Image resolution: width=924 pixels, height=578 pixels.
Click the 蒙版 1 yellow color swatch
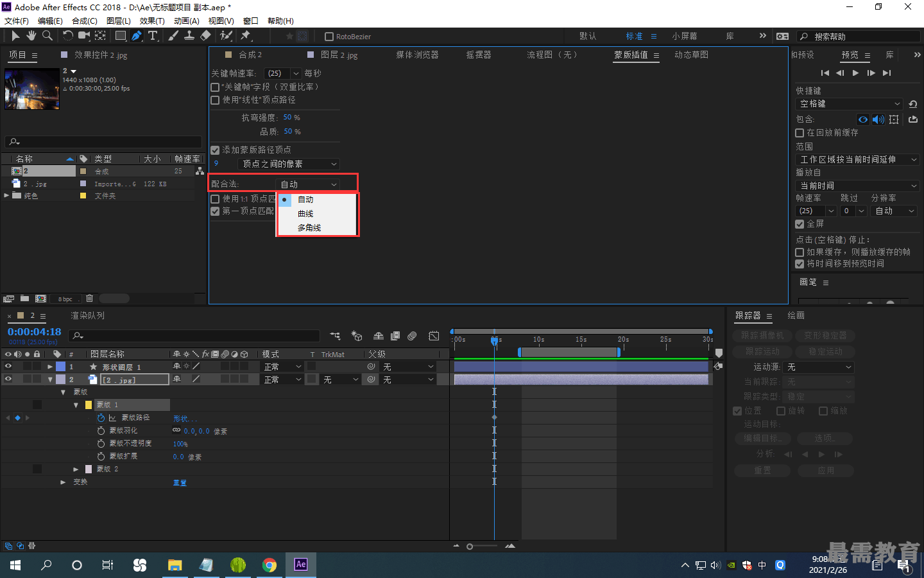point(89,405)
